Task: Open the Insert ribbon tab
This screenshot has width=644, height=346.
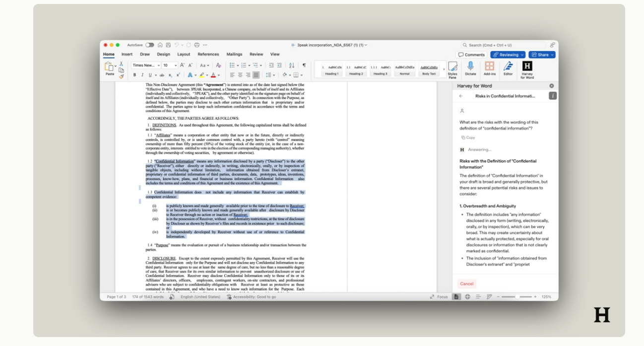Action: point(127,54)
